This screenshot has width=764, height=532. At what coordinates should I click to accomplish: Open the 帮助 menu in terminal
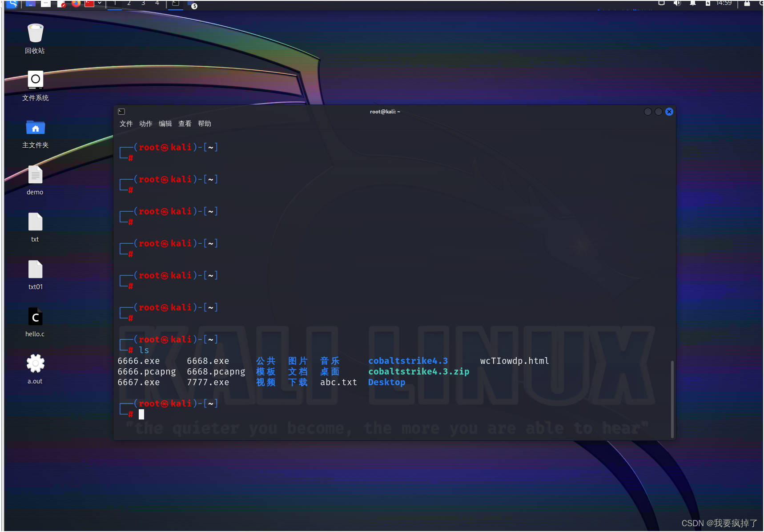pyautogui.click(x=205, y=124)
